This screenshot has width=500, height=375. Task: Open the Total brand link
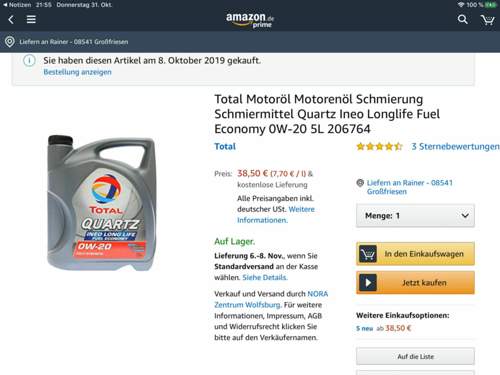(225, 146)
